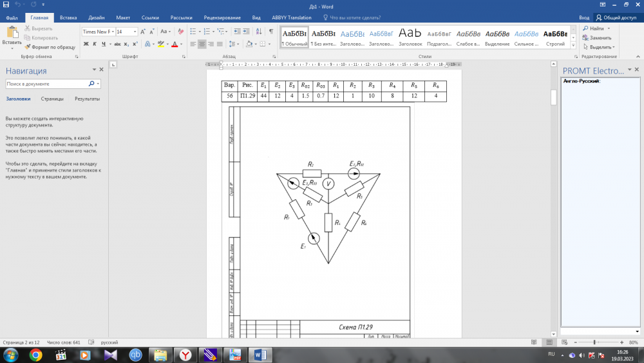This screenshot has height=363, width=644.
Task: Click Вход sign-in link
Action: click(584, 17)
